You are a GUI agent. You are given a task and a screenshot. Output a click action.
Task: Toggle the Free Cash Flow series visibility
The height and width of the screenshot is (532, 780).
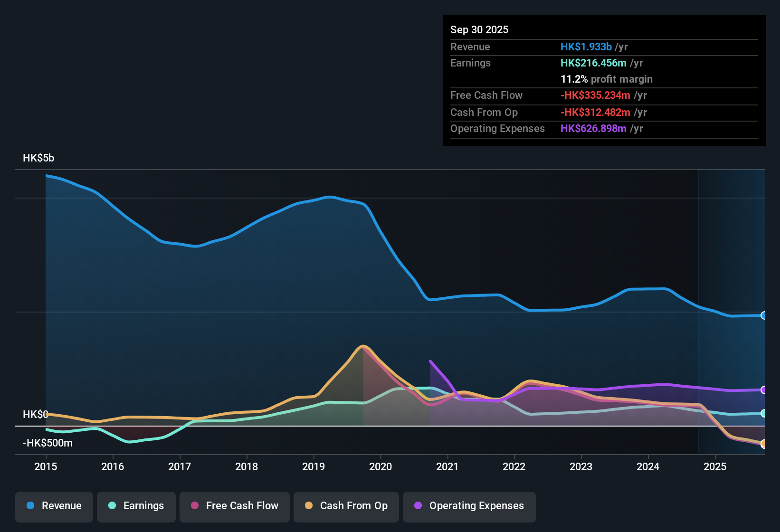coord(234,506)
